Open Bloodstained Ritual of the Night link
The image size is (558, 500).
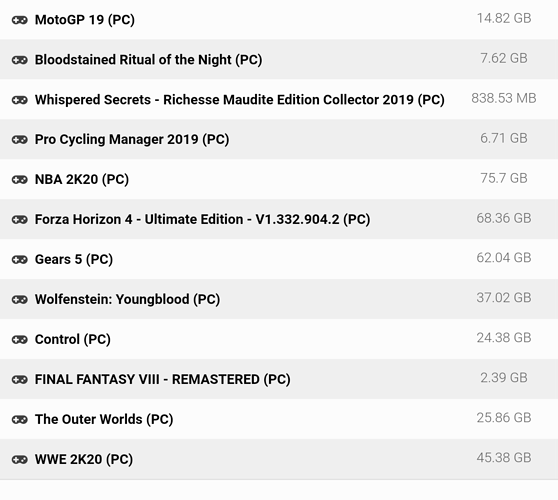point(148,60)
